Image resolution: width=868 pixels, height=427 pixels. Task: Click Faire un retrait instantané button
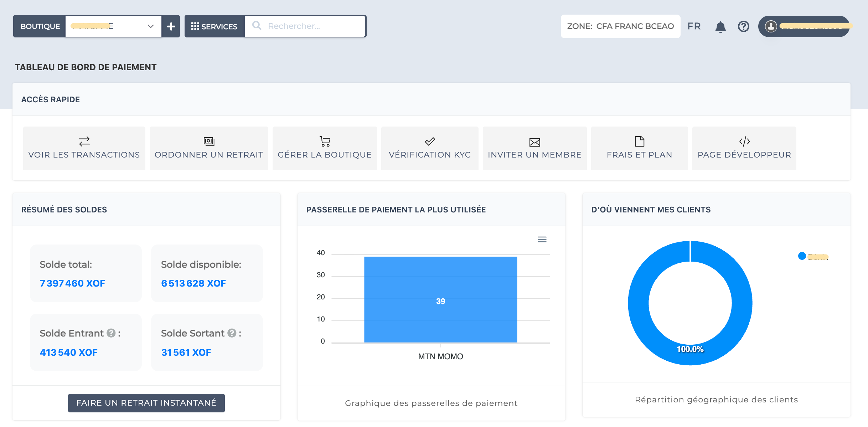click(x=146, y=403)
